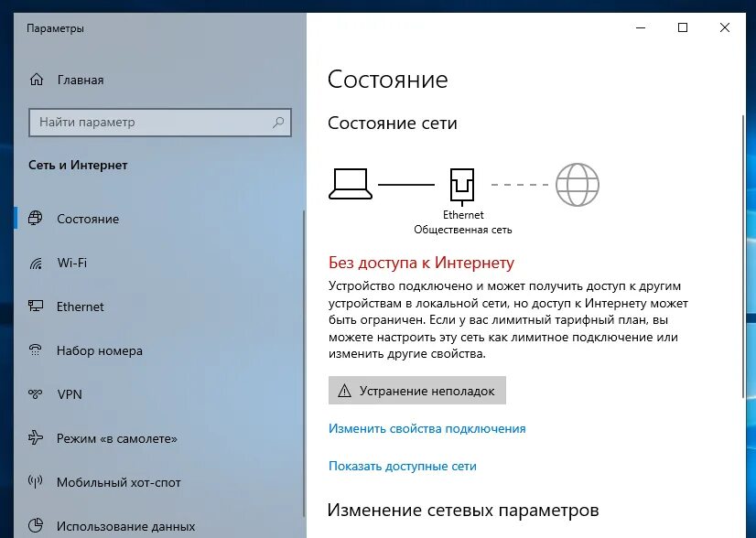
Task: Minimize the Параметры window
Action: 641,28
